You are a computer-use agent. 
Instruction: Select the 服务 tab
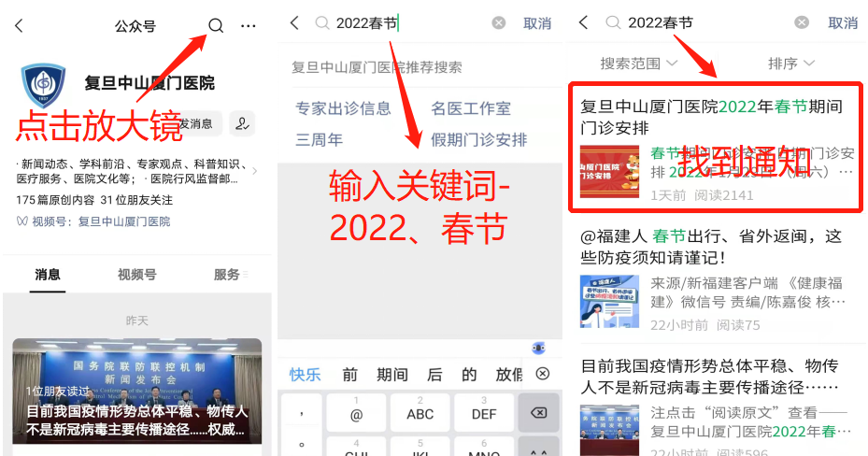pyautogui.click(x=228, y=275)
